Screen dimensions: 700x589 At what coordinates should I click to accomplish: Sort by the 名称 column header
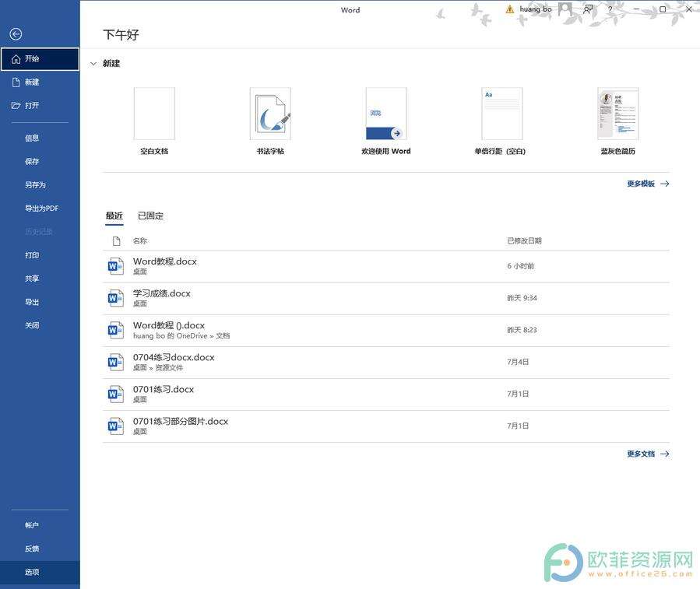coord(139,241)
